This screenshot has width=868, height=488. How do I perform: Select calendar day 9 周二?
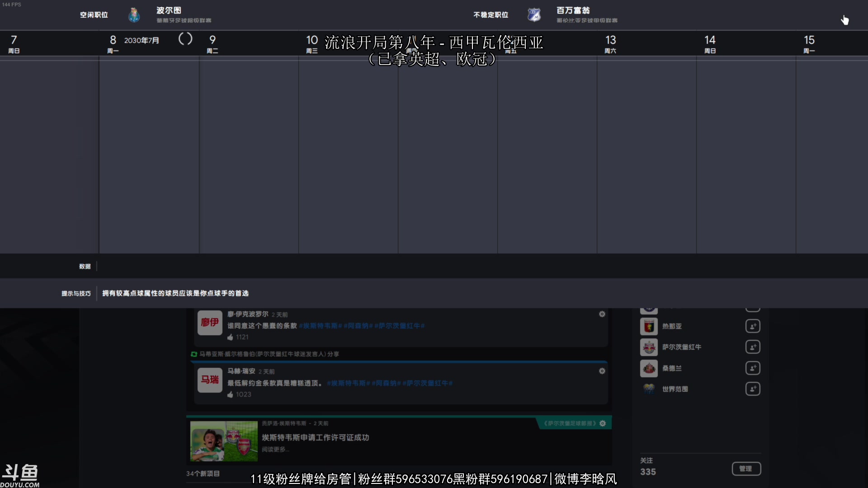(x=212, y=44)
